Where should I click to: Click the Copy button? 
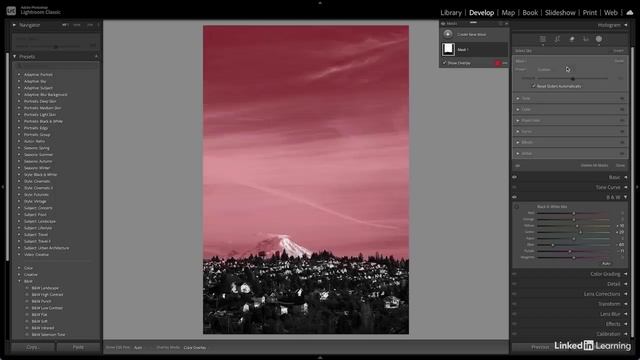pyautogui.click(x=33, y=347)
